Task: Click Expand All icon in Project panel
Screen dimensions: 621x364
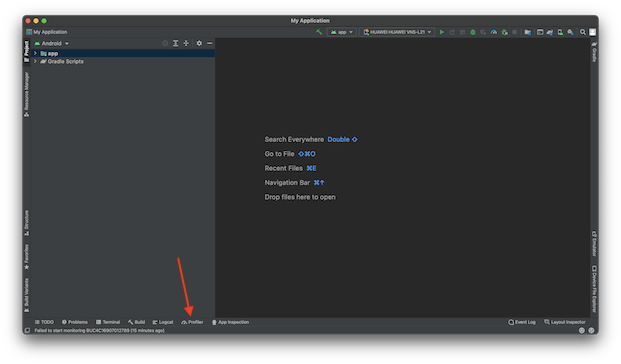Action: click(175, 43)
